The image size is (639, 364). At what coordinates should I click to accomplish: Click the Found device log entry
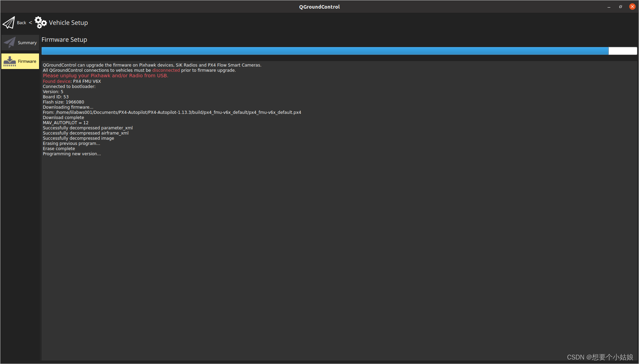click(56, 81)
